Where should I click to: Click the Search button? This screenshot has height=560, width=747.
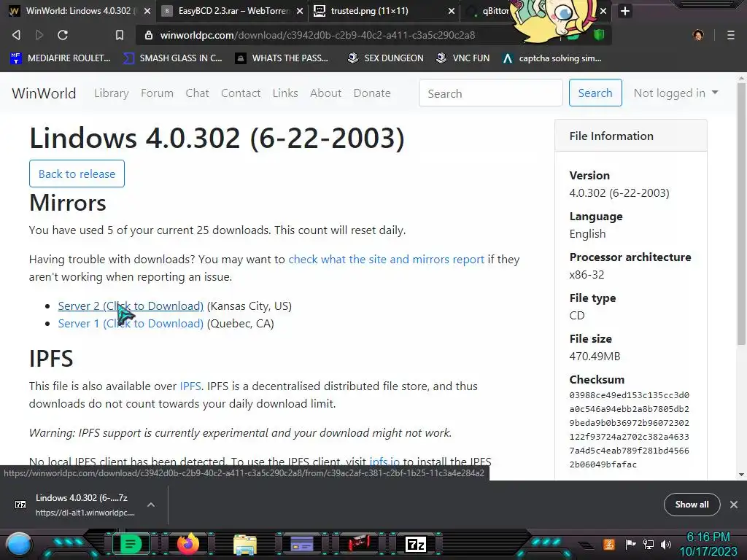(x=595, y=93)
